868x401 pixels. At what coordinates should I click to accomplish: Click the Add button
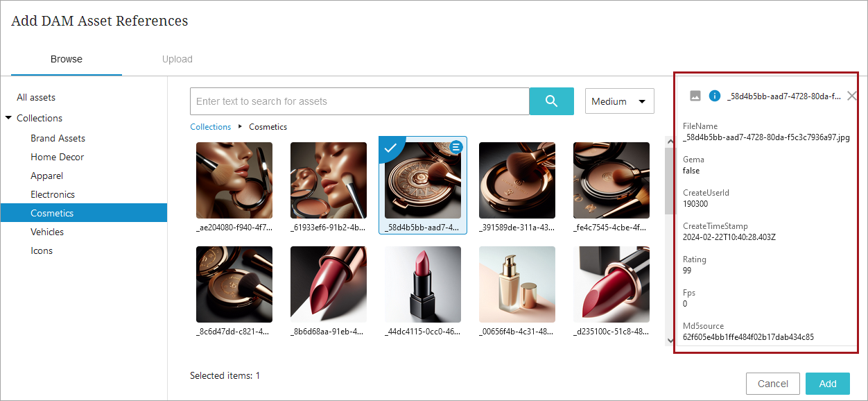(x=828, y=384)
